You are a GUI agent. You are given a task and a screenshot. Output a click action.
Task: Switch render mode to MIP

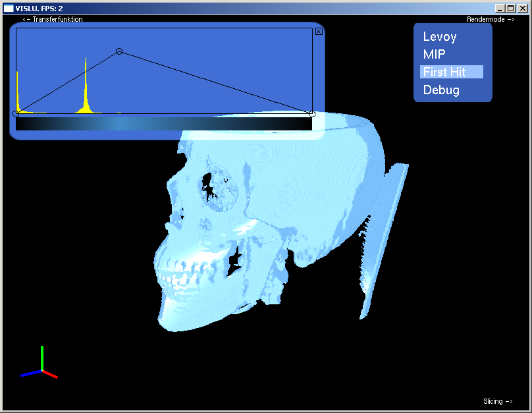tap(435, 55)
